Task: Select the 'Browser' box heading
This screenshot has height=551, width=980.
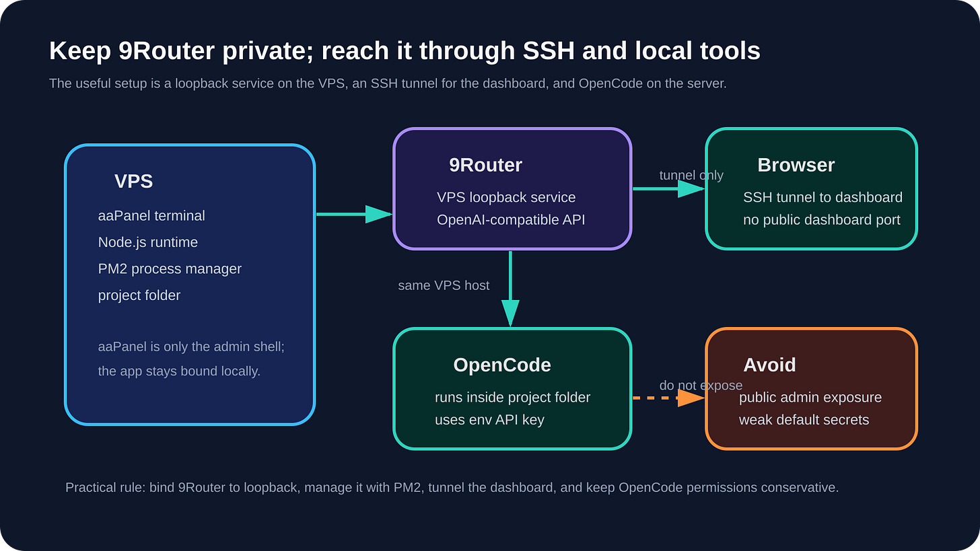Action: 796,166
